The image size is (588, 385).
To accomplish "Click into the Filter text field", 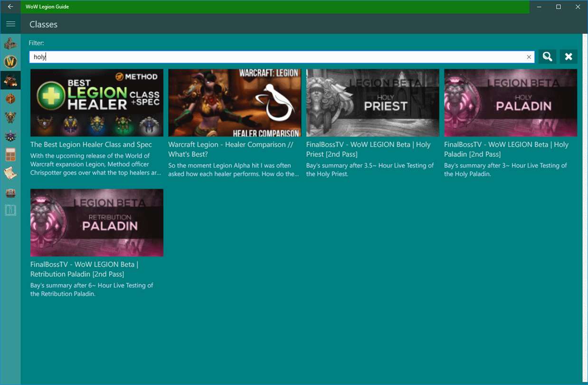I will click(x=282, y=57).
